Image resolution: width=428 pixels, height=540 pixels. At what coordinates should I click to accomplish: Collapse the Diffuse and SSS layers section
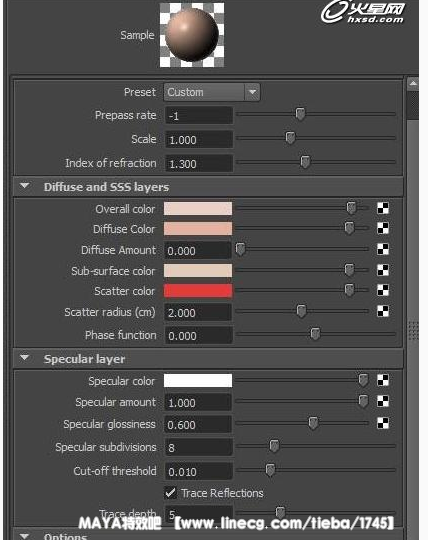24,186
